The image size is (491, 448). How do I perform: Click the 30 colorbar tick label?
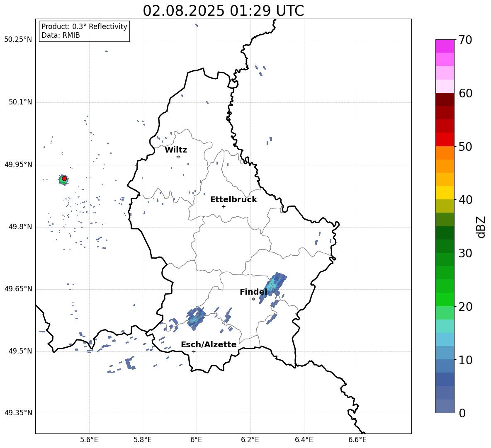coord(465,253)
